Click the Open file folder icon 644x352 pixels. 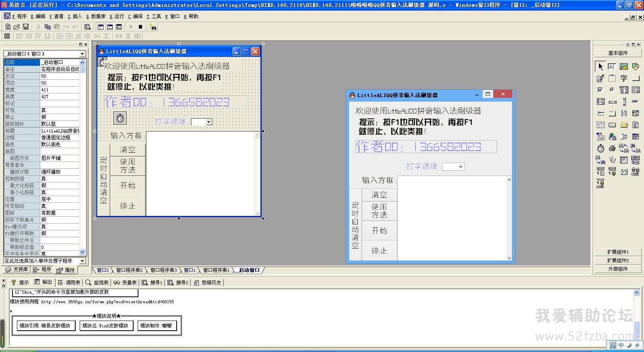[17, 27]
